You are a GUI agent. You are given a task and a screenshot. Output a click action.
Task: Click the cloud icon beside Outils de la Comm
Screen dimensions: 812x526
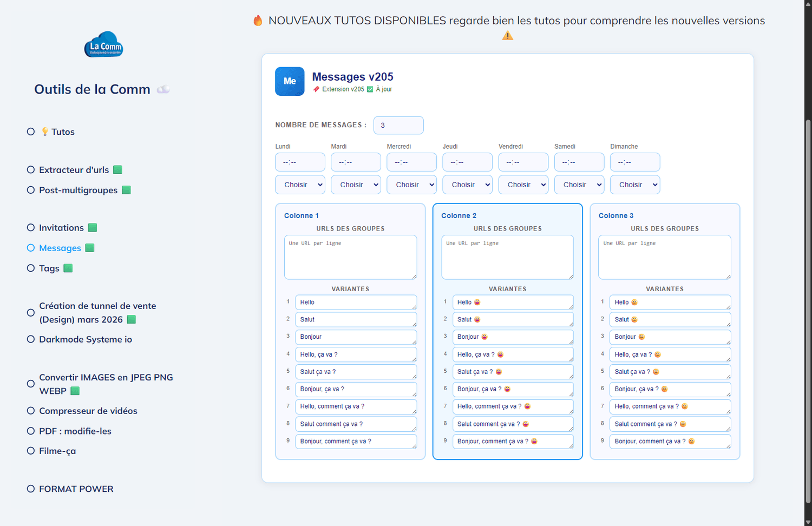[163, 89]
